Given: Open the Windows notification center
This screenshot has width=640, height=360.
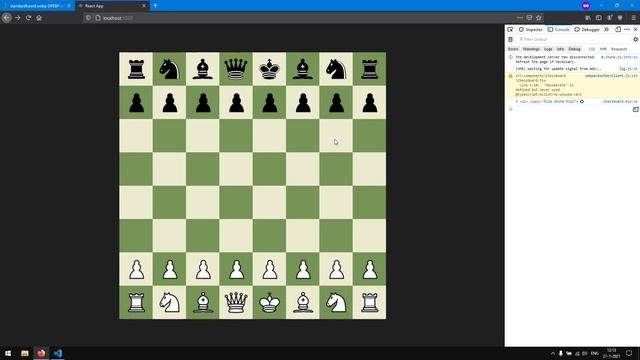Looking at the screenshot, I should (x=629, y=353).
